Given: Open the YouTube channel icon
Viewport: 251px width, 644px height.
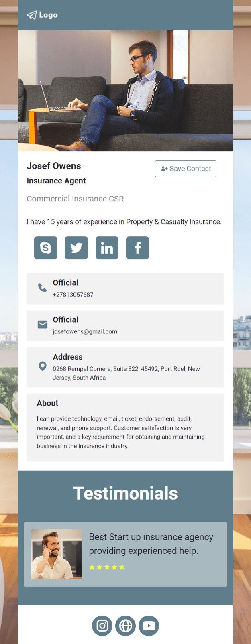Looking at the screenshot, I should pyautogui.click(x=149, y=626).
